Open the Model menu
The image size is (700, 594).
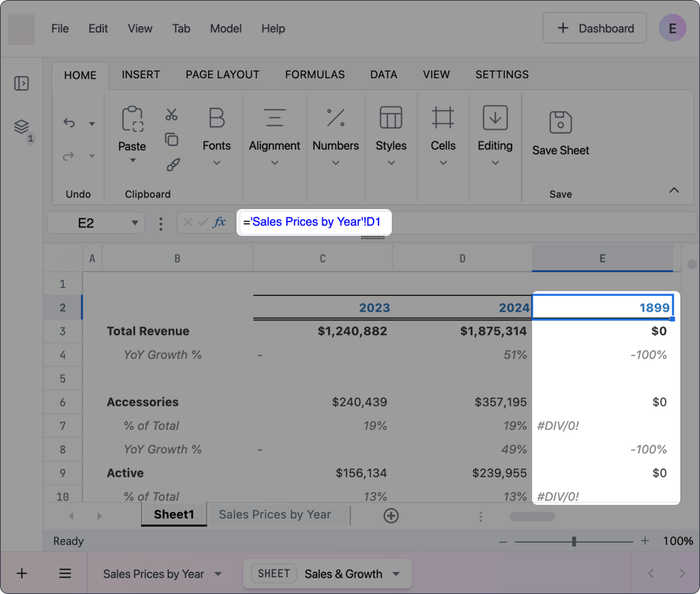226,28
